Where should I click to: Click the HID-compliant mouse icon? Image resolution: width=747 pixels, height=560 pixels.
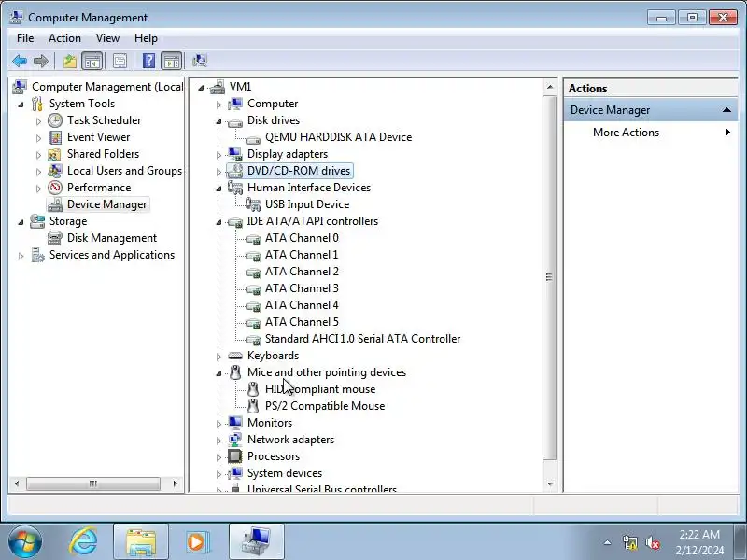click(x=253, y=389)
